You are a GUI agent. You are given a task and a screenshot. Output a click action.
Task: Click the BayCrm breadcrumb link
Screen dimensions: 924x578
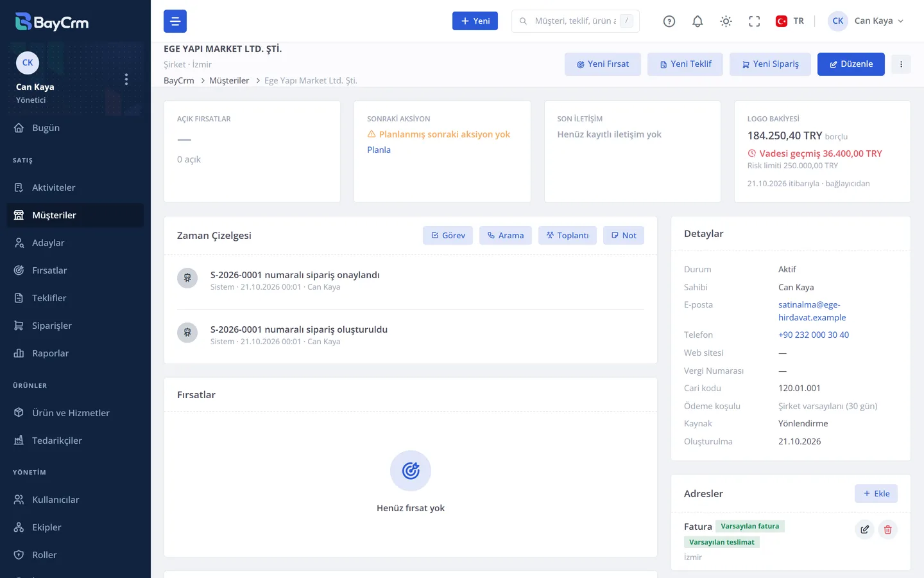tap(179, 81)
